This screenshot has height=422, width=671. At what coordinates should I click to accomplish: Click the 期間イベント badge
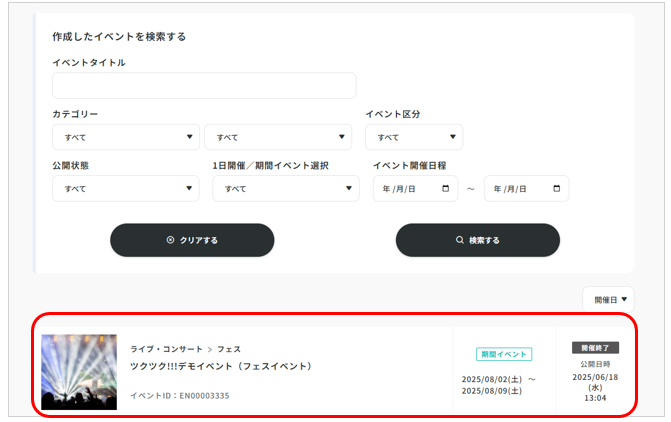[503, 354]
